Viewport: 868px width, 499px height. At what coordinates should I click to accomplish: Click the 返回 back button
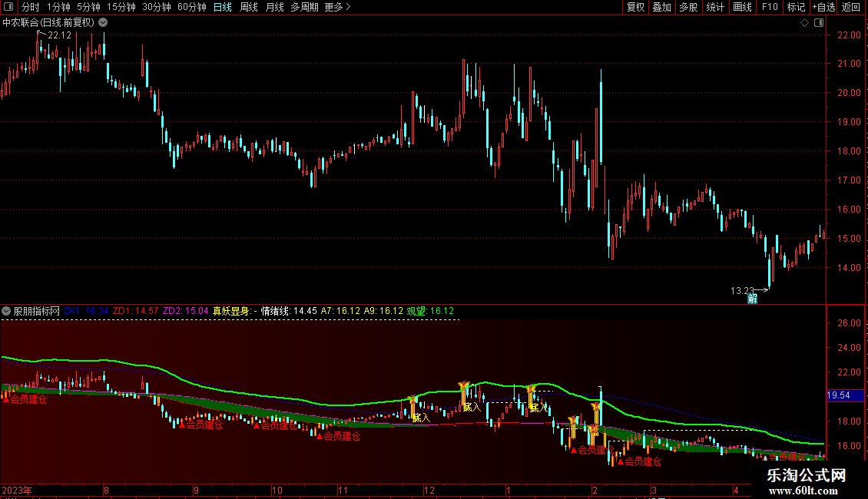[851, 7]
